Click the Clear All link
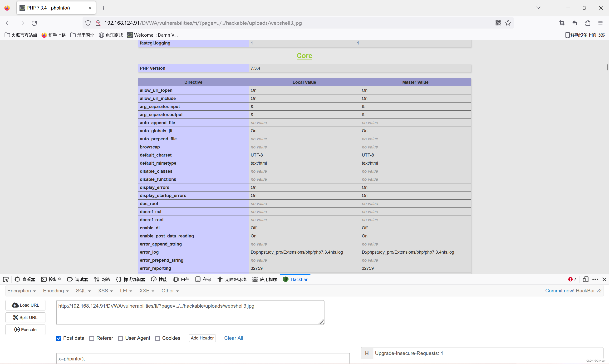Screen dimensions: 609x364 [x=234, y=338]
